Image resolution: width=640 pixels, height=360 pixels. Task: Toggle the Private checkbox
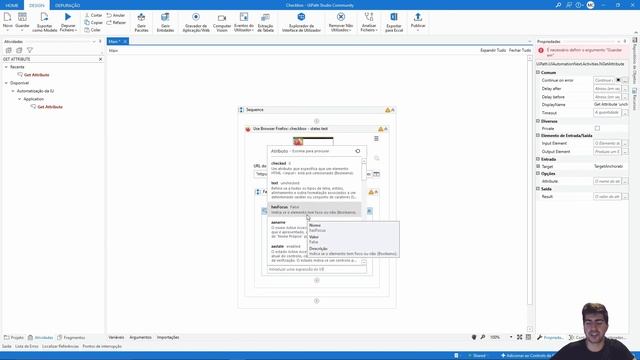(597, 129)
